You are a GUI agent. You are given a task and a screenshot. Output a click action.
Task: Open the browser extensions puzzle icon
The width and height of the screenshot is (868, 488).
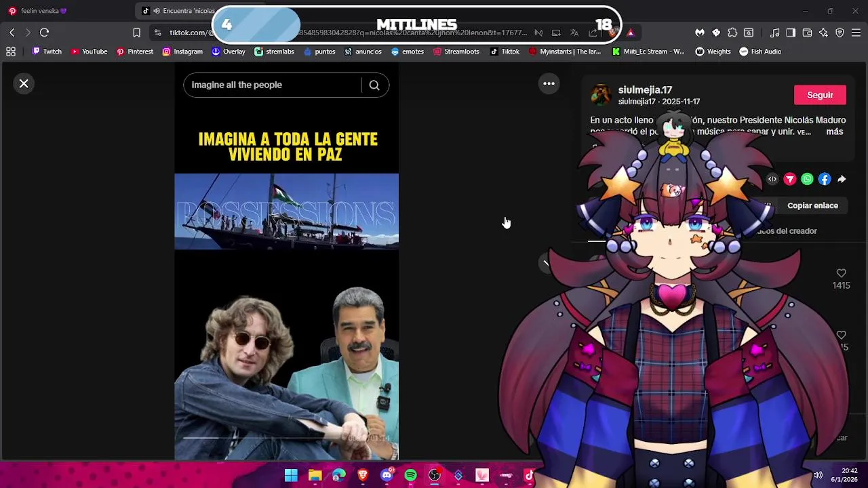coord(732,33)
